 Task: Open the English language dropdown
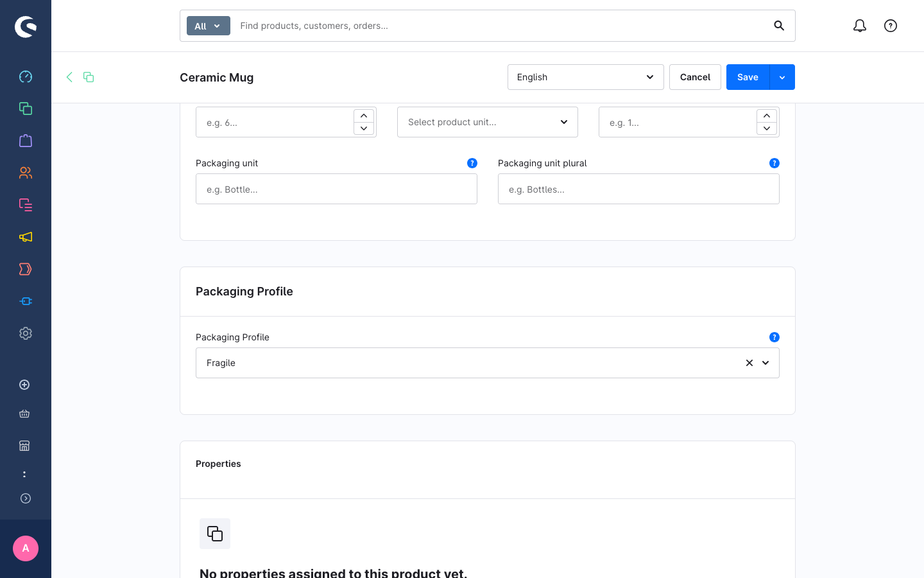pos(585,77)
